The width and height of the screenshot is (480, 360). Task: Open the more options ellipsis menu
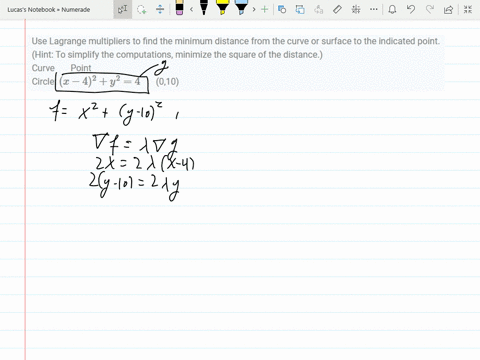tap(374, 9)
